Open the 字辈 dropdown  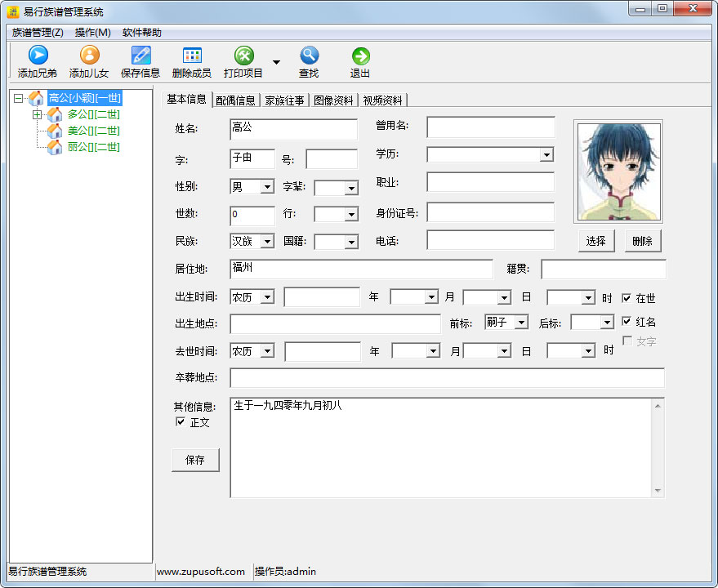click(351, 188)
